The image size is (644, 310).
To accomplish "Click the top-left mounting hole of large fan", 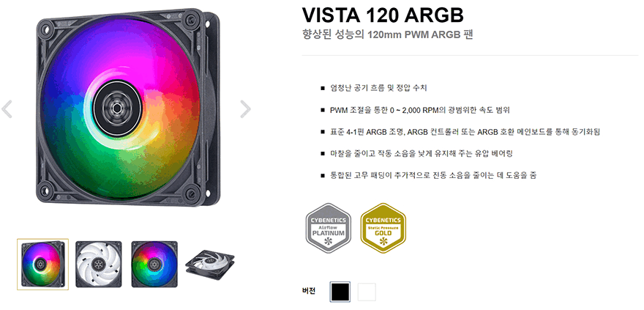I will [x=45, y=29].
